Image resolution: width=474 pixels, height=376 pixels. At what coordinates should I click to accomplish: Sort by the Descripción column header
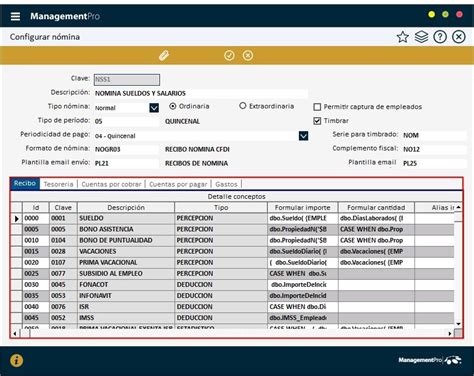(x=126, y=207)
